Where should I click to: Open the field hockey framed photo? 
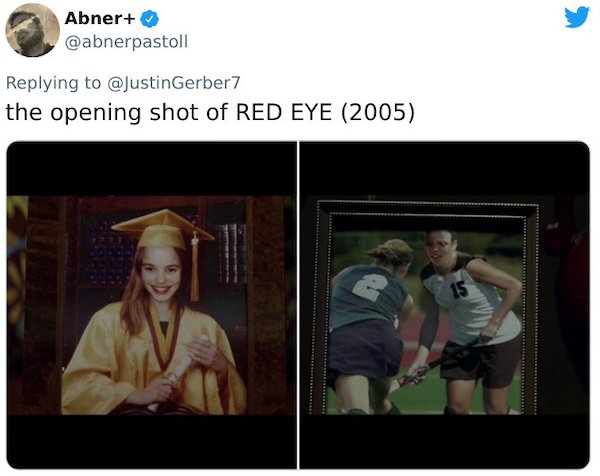point(444,305)
